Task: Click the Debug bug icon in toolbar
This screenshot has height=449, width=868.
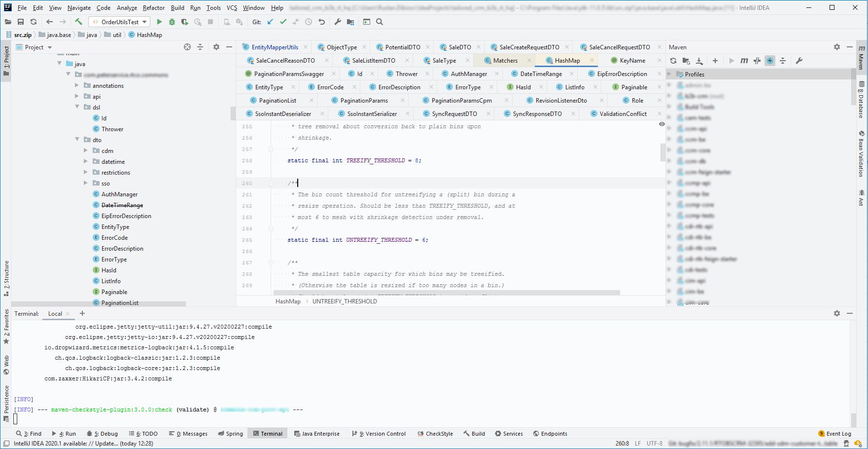Action: click(x=172, y=22)
